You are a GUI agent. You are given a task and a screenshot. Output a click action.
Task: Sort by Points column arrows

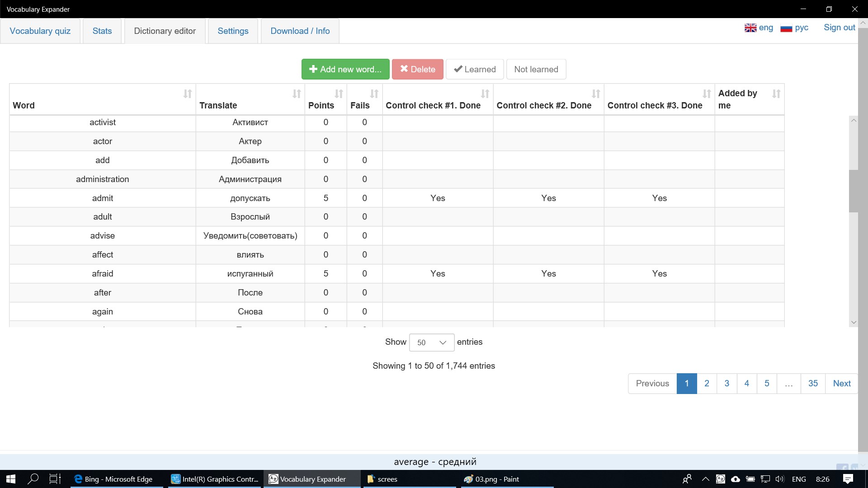coord(339,94)
